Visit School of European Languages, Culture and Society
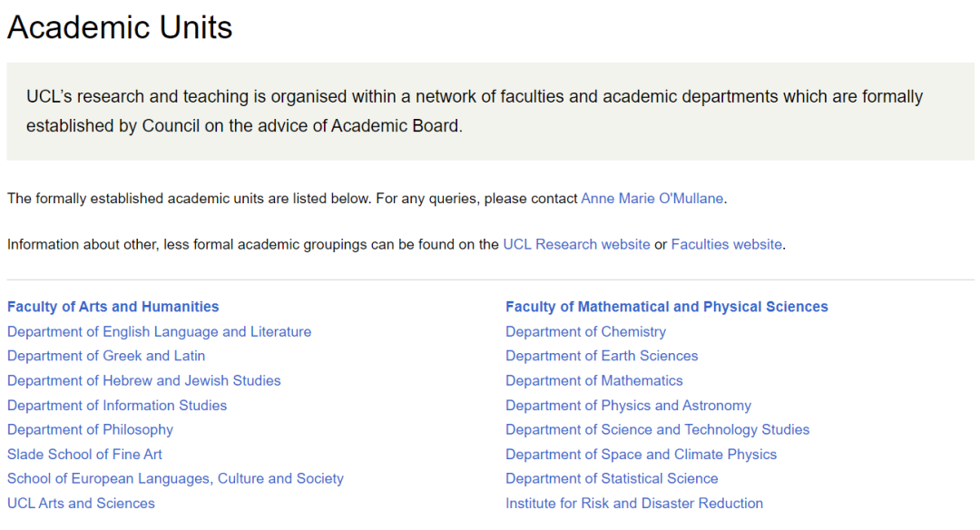The height and width of the screenshot is (530, 980). pos(175,478)
